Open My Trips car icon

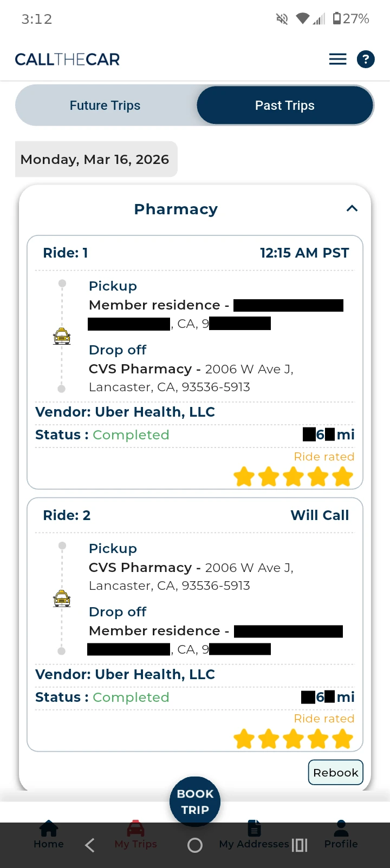[135, 829]
